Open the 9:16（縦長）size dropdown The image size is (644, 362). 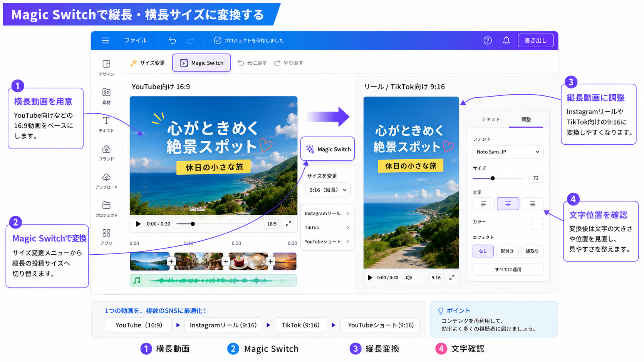328,190
